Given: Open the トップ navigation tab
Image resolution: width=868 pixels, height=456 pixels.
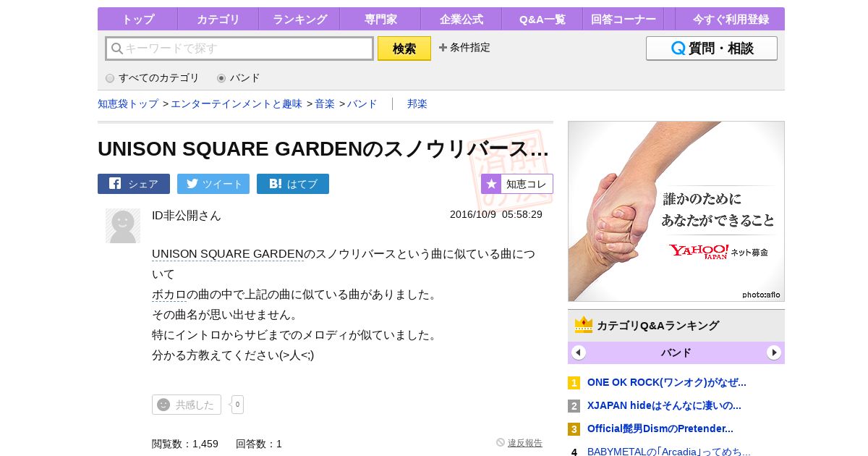Looking at the screenshot, I should [137, 20].
